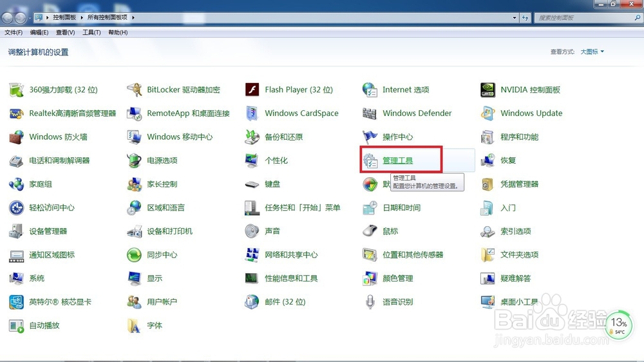The image size is (644, 362).
Task: Go back with the Back arrow
Action: [7, 17]
